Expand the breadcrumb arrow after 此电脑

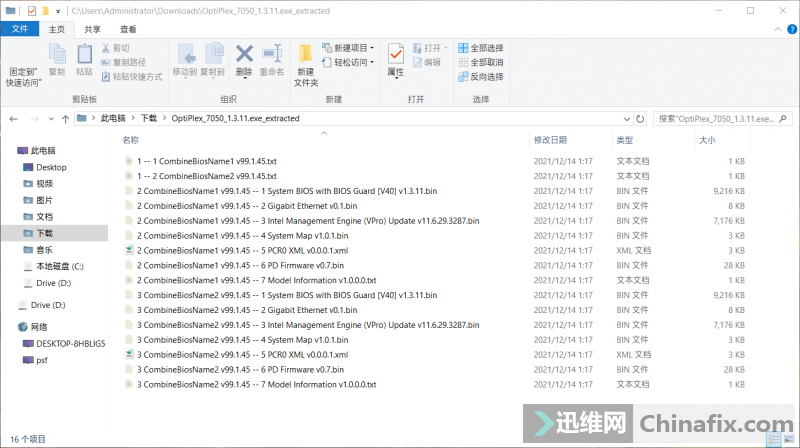pos(133,118)
